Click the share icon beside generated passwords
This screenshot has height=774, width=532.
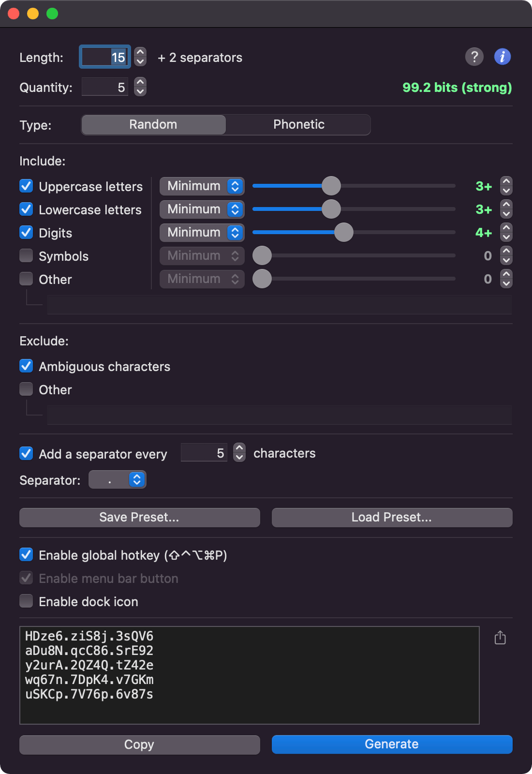500,638
